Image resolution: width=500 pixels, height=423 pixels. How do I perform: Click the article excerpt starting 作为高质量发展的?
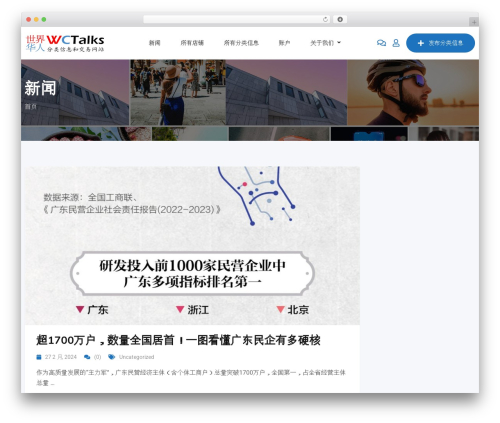click(x=191, y=378)
